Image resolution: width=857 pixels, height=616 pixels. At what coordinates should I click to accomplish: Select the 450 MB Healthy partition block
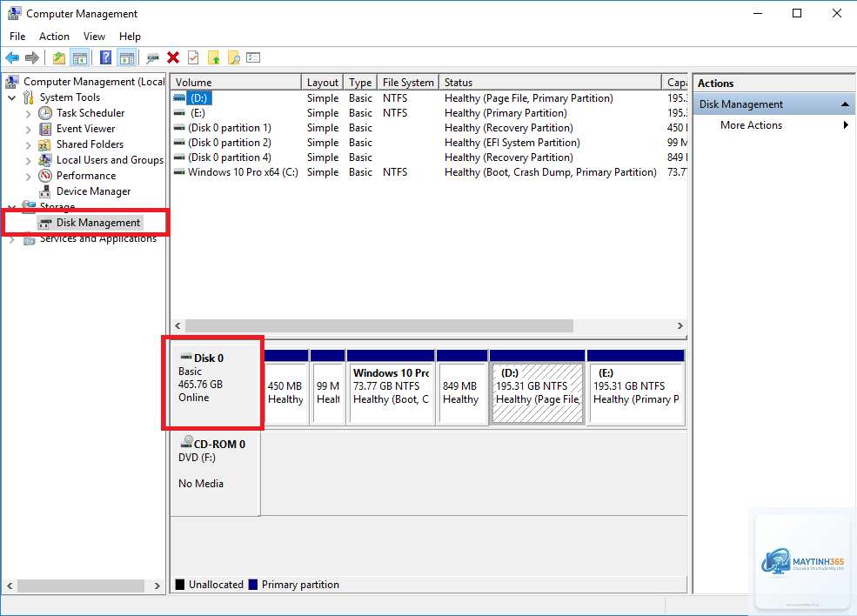286,387
